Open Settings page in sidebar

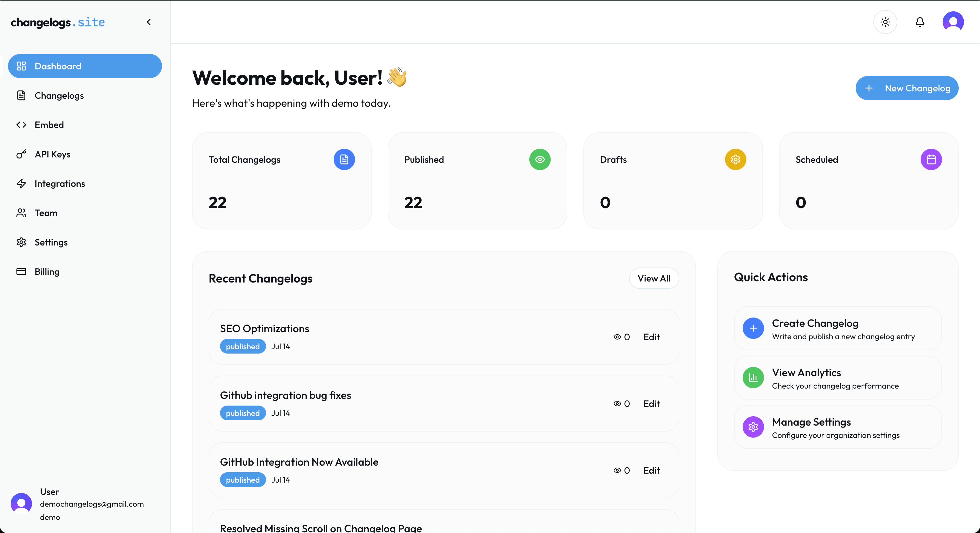[85, 242]
